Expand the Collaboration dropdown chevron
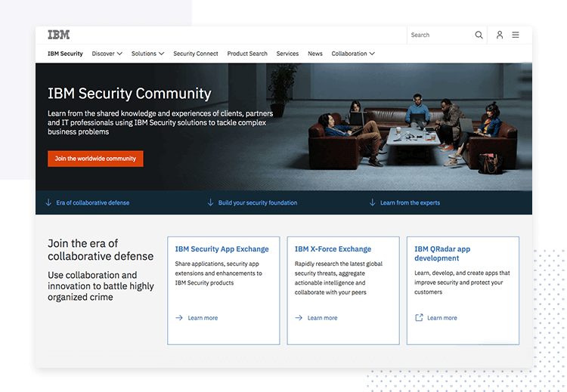Screen dimensions: 567x392 (372, 54)
